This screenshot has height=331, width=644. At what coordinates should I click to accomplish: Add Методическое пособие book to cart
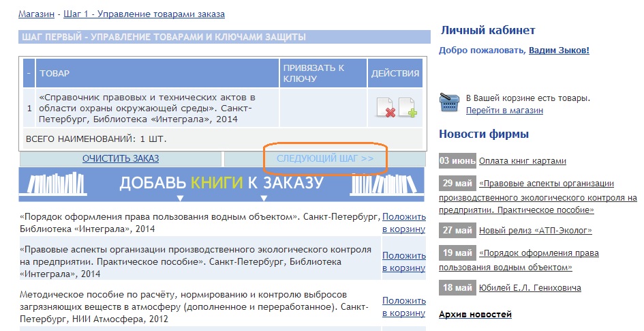tap(403, 306)
